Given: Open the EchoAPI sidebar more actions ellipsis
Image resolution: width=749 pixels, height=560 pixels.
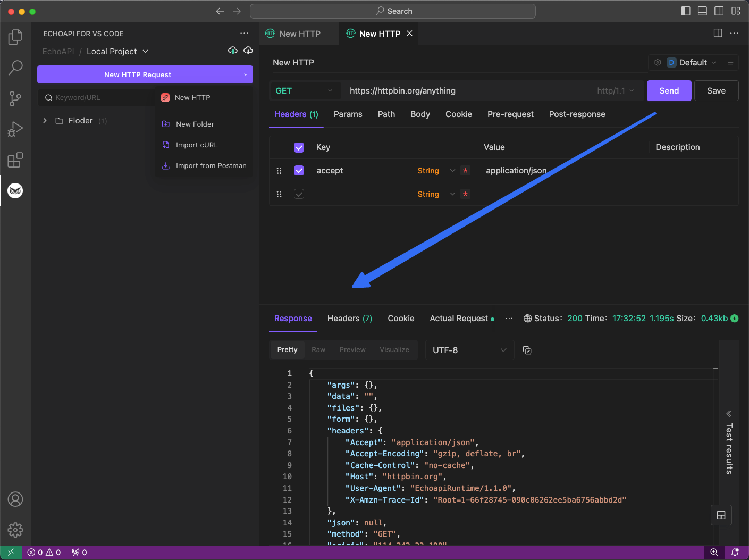Looking at the screenshot, I should tap(244, 33).
